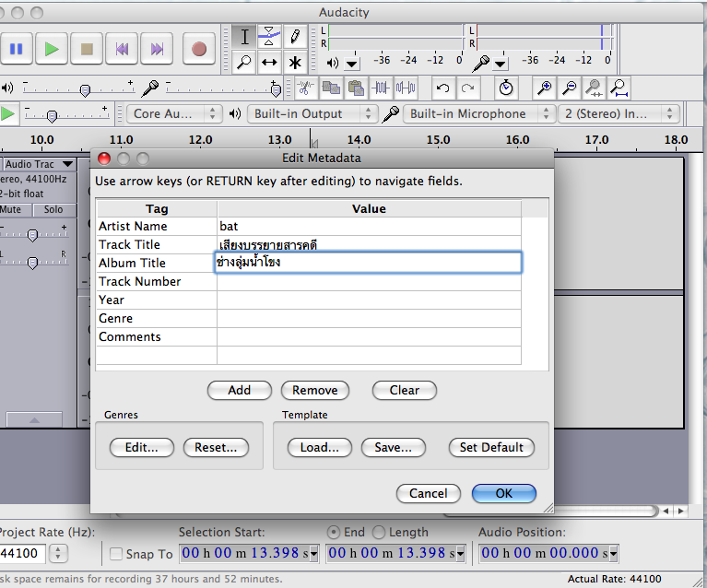
Task: Cancel the Edit Metadata dialog
Action: point(429,493)
